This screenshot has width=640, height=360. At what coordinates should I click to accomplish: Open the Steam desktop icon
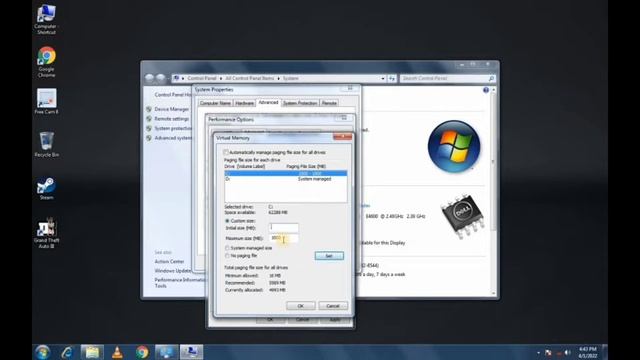[46, 188]
